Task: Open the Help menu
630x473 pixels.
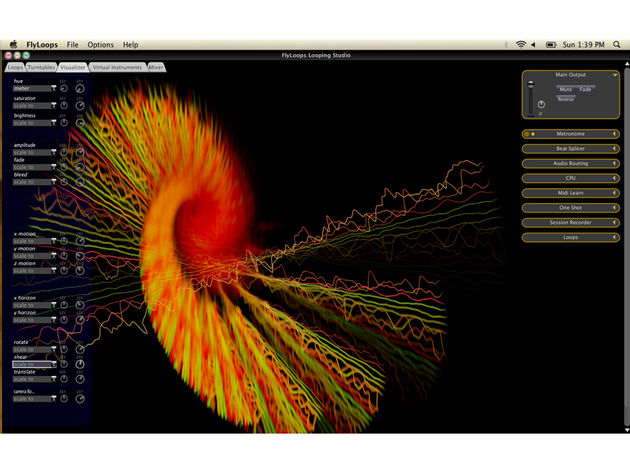Action: (x=130, y=45)
